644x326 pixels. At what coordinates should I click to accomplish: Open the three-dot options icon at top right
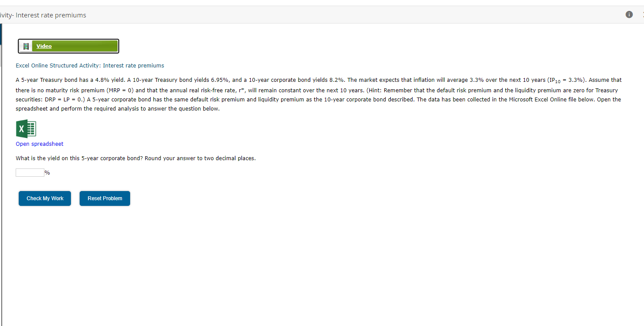[642, 14]
